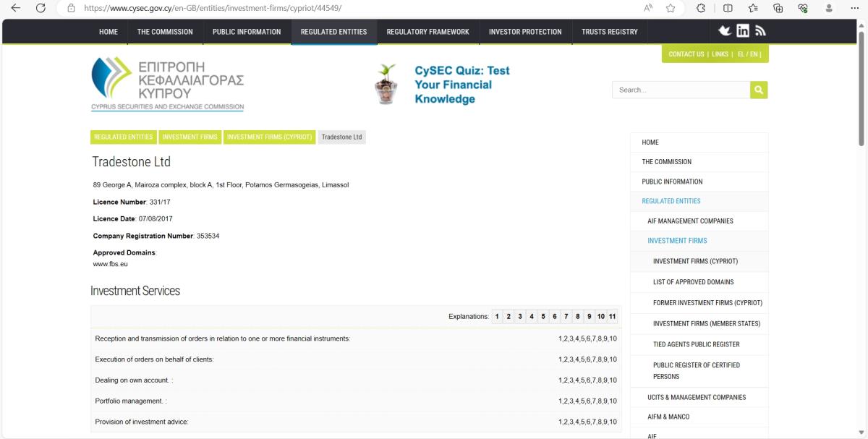Open List of Approved Domains link
868x439 pixels.
(x=693, y=282)
